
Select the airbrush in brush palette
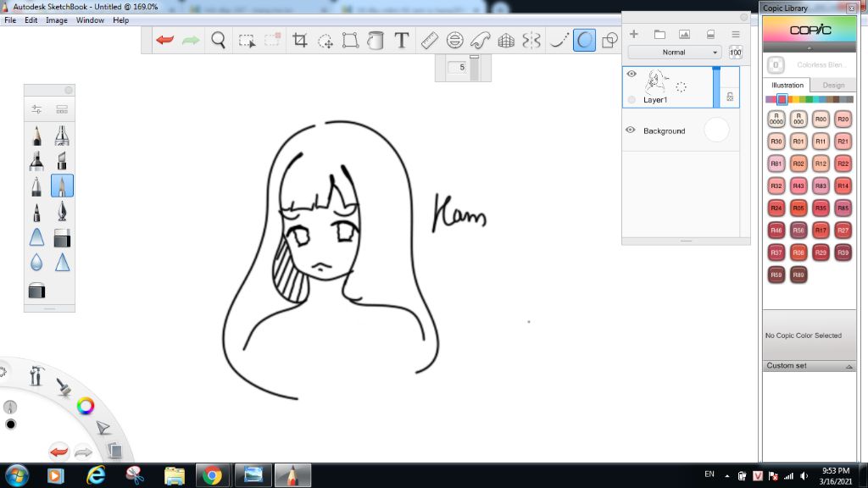(x=62, y=136)
